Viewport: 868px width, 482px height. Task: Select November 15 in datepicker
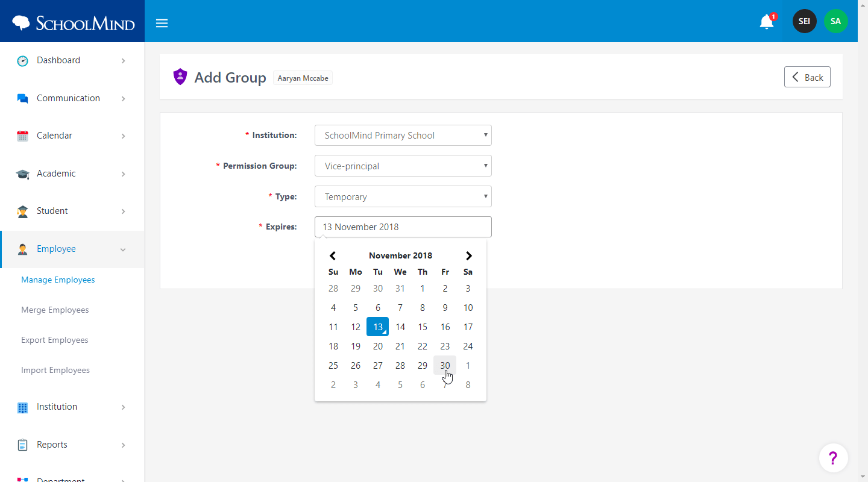pos(423,327)
